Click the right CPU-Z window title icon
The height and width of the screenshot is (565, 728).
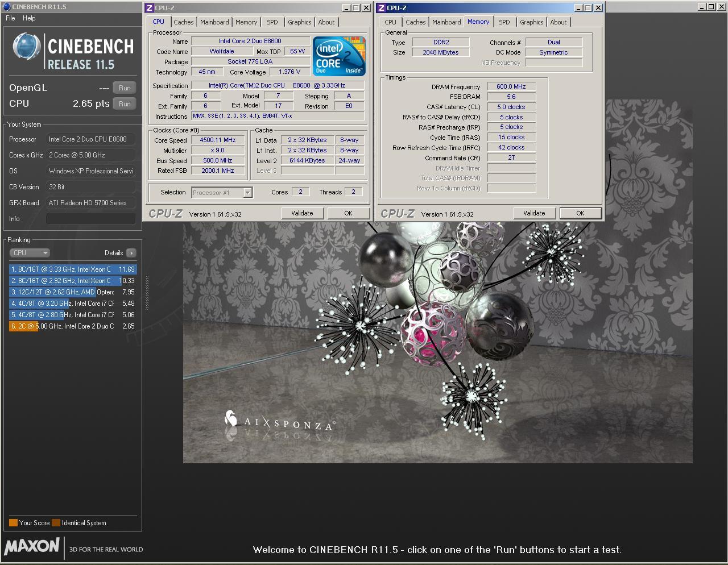click(382, 8)
